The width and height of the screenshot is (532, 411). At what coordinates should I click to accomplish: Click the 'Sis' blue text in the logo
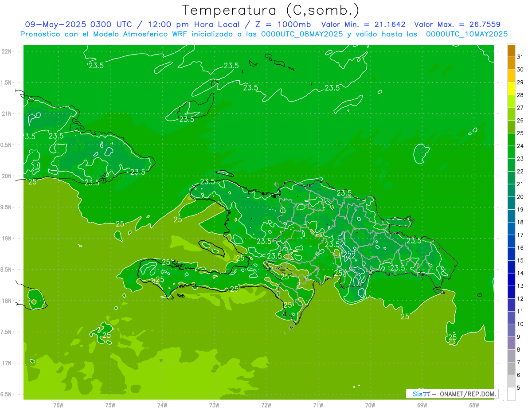[417, 394]
